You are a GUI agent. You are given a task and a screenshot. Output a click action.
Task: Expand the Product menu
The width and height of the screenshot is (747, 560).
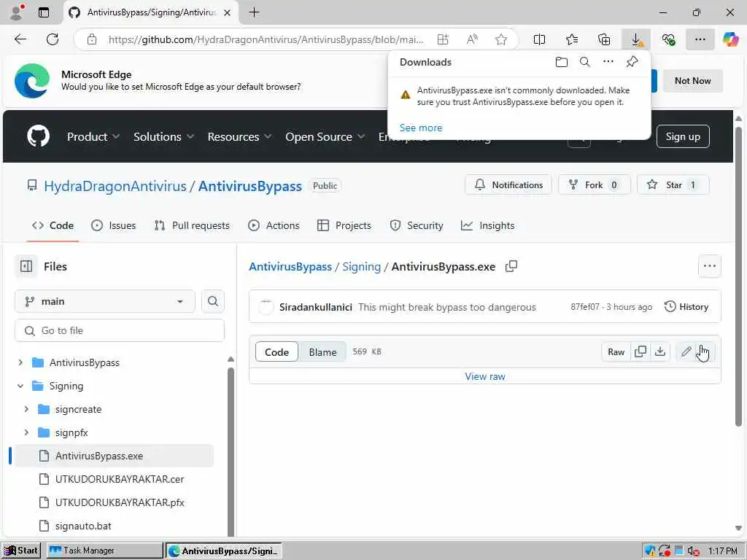point(93,136)
